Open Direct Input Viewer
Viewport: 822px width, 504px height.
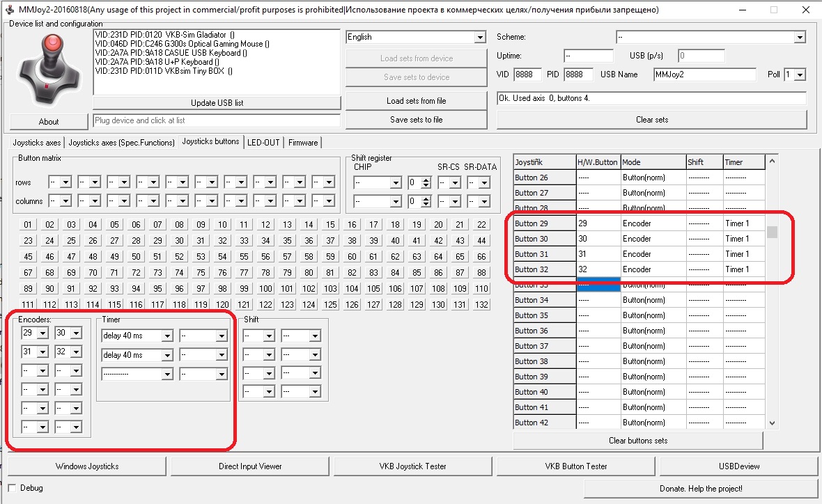click(x=250, y=466)
